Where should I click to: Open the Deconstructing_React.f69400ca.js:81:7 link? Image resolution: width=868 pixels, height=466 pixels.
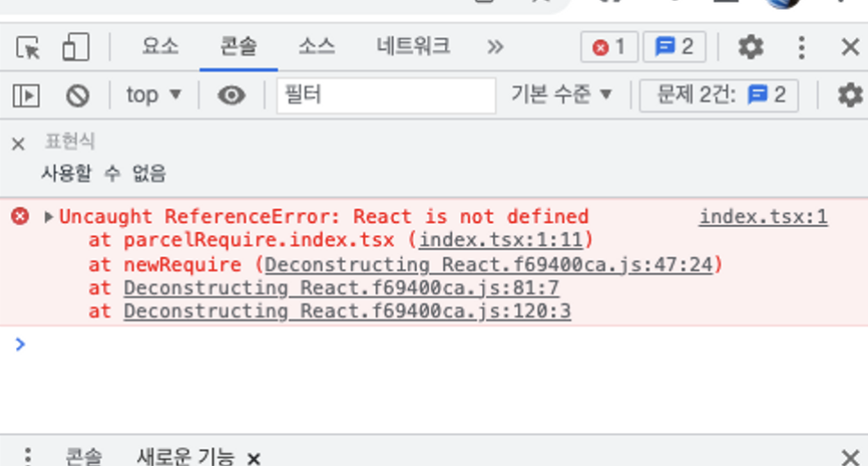pyautogui.click(x=341, y=288)
